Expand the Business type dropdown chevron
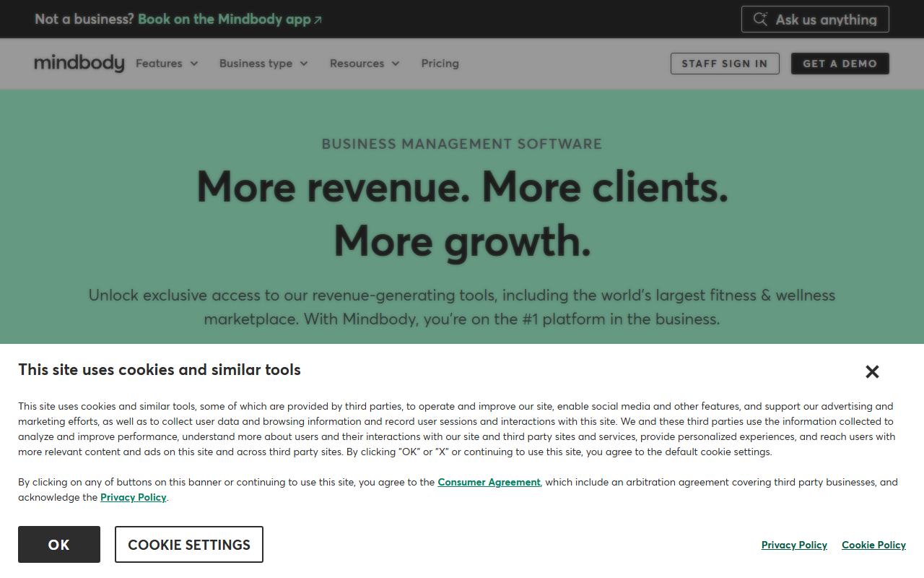Image resolution: width=924 pixels, height=578 pixels. (x=304, y=64)
